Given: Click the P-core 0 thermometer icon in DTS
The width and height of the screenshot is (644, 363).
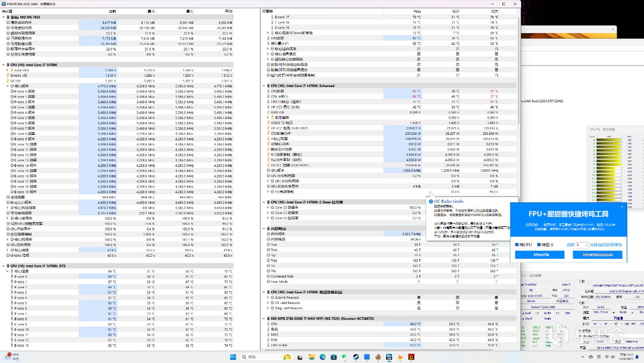Looking at the screenshot, I should click(11, 277).
